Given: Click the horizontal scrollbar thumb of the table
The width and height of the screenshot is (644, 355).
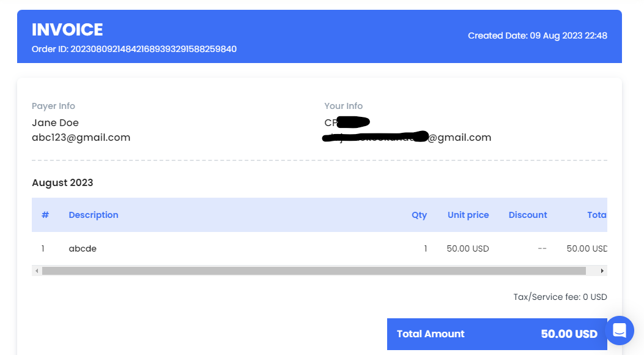Looking at the screenshot, I should tap(313, 271).
